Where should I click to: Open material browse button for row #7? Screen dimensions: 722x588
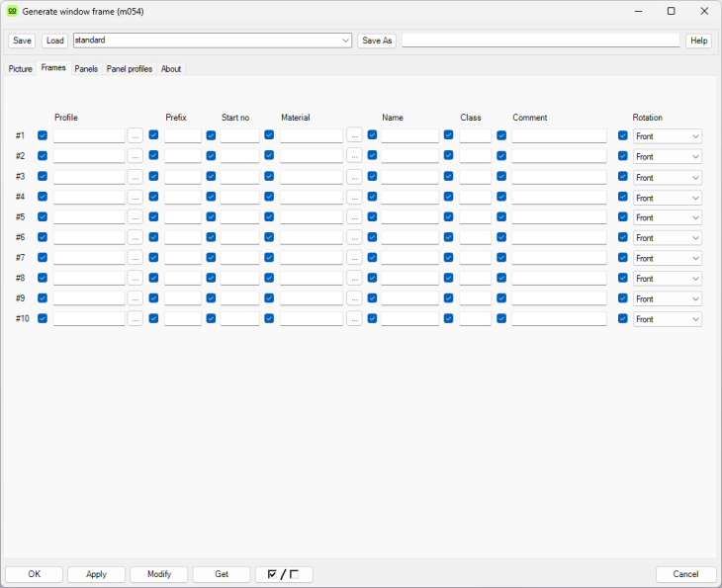pyautogui.click(x=354, y=258)
